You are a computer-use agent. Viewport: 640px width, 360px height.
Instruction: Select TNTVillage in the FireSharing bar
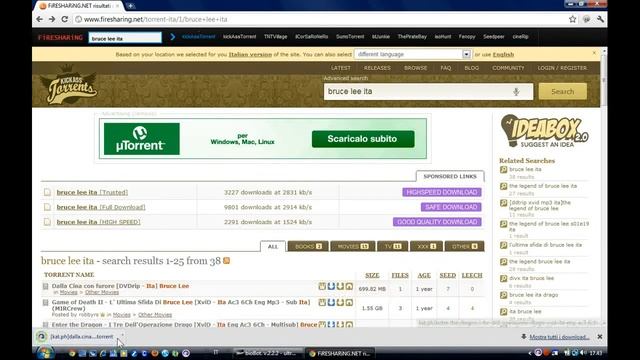click(275, 37)
